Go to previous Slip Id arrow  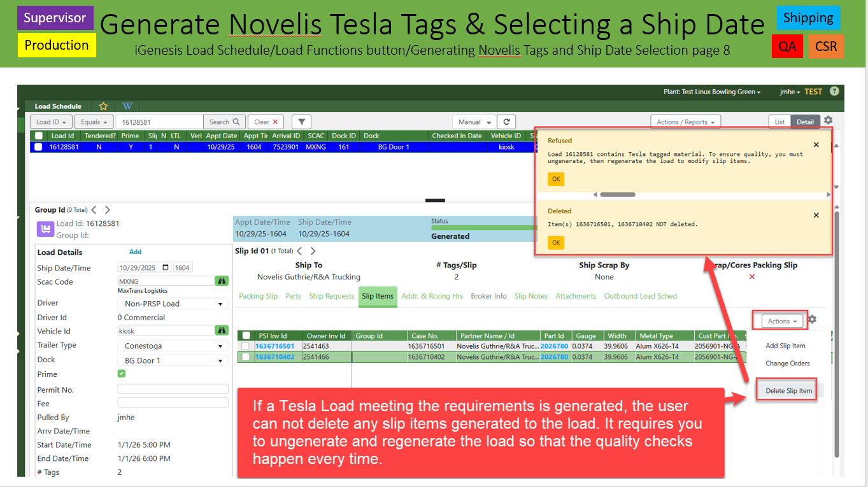tap(300, 251)
